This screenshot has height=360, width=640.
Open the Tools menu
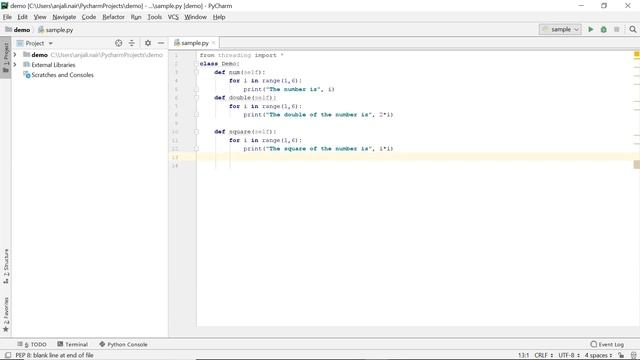155,17
